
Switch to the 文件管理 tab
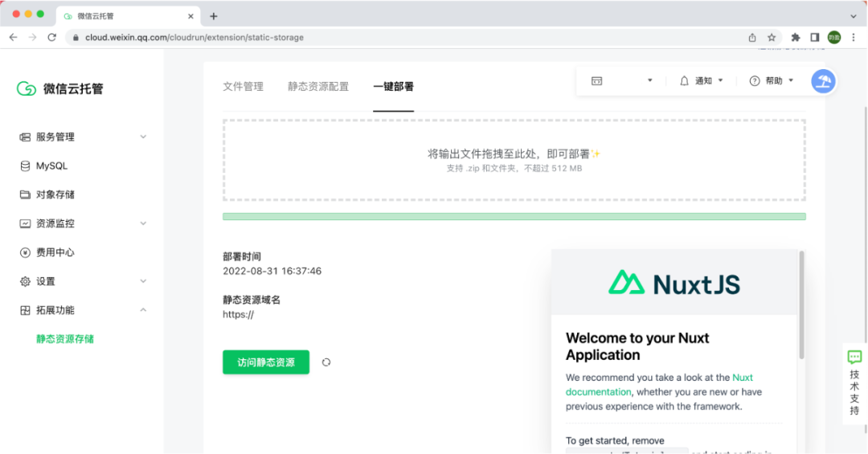click(243, 86)
